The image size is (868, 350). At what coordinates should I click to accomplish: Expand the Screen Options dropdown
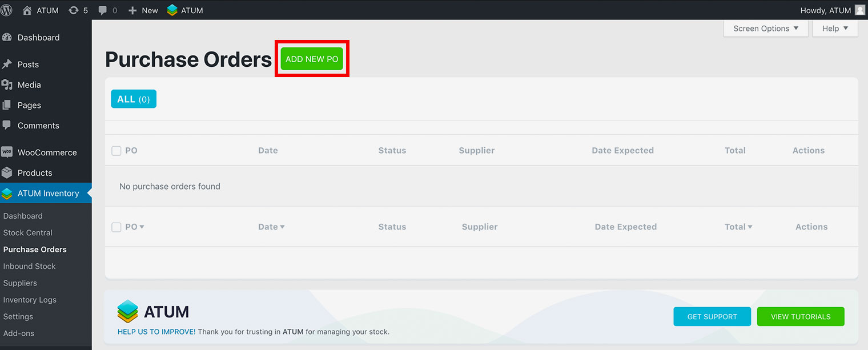click(766, 29)
